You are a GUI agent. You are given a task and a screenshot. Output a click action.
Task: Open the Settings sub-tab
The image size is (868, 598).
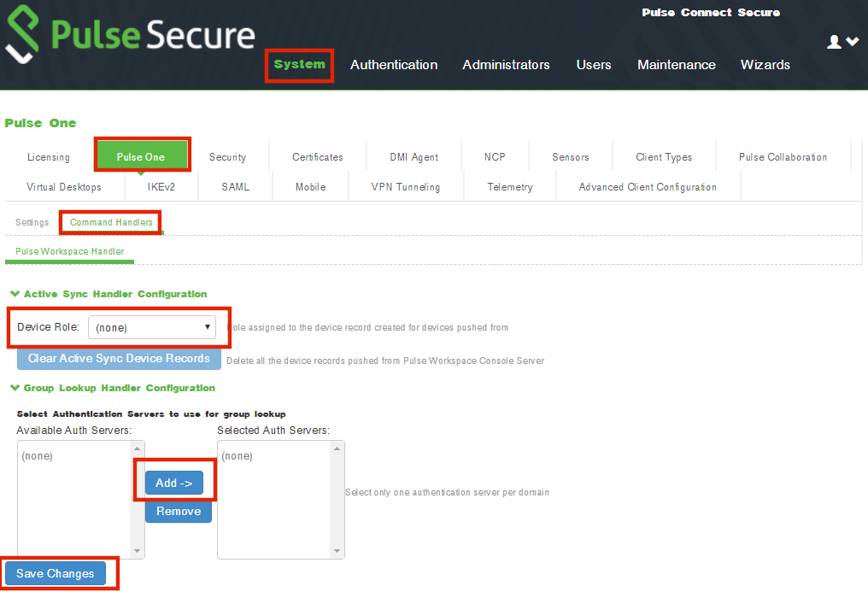[x=32, y=223]
